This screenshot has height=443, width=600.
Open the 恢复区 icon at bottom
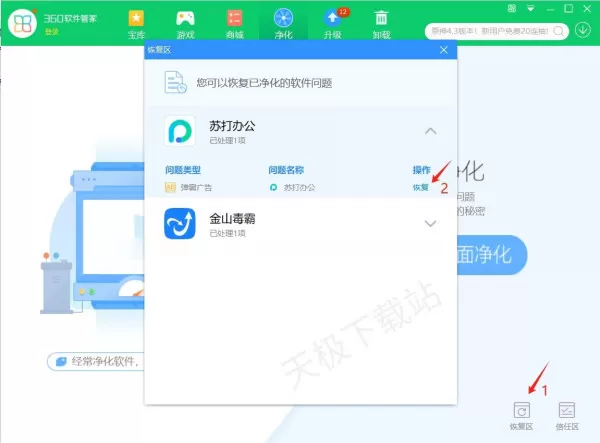(521, 416)
